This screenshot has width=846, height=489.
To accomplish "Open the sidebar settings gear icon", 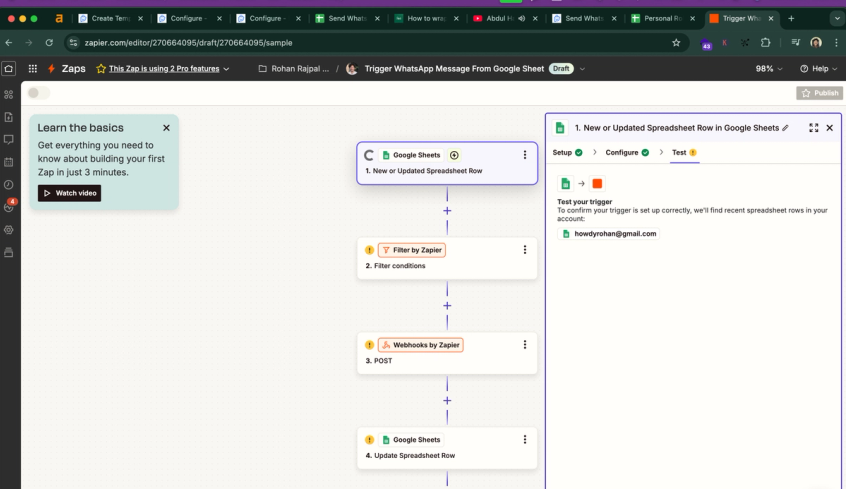I will [9, 230].
